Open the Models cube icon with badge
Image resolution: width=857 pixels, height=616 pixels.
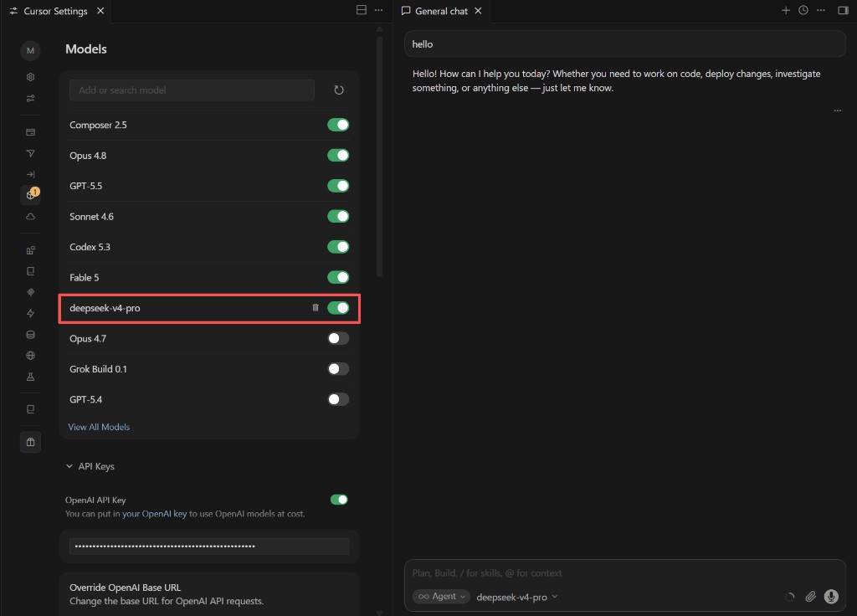pos(31,194)
